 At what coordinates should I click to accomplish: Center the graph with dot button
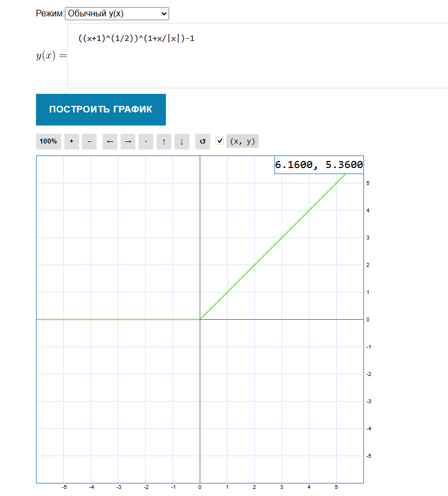(x=146, y=141)
